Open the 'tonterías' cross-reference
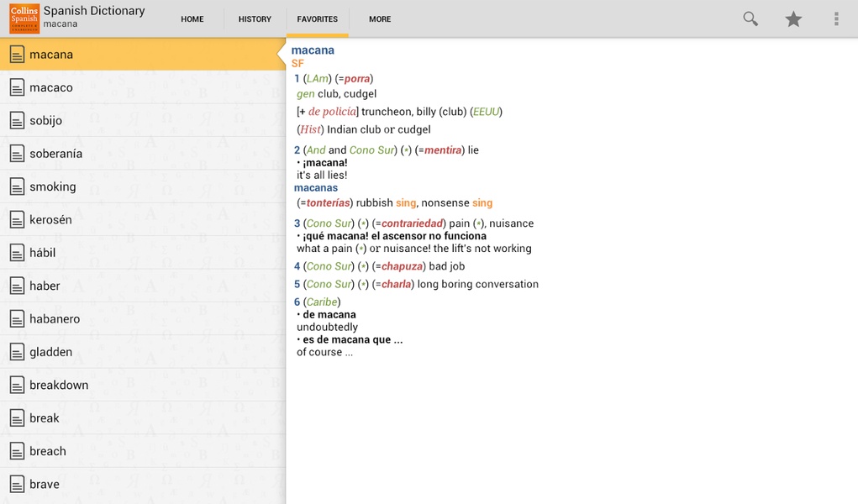Screen dimensions: 858x504 coord(328,203)
